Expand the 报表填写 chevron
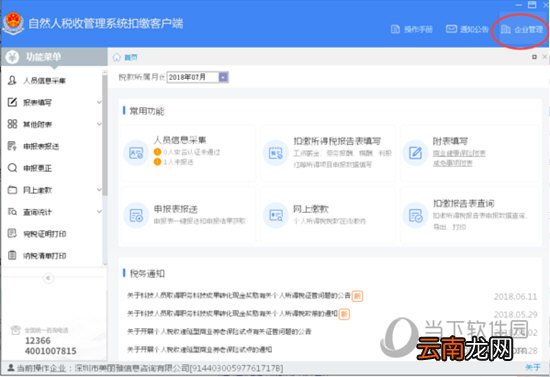The height and width of the screenshot is (377, 550). click(x=99, y=102)
